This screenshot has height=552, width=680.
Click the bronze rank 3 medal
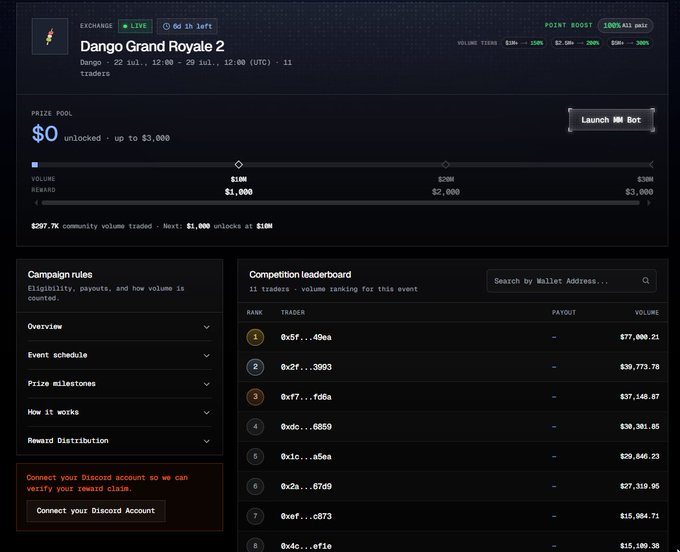[255, 397]
